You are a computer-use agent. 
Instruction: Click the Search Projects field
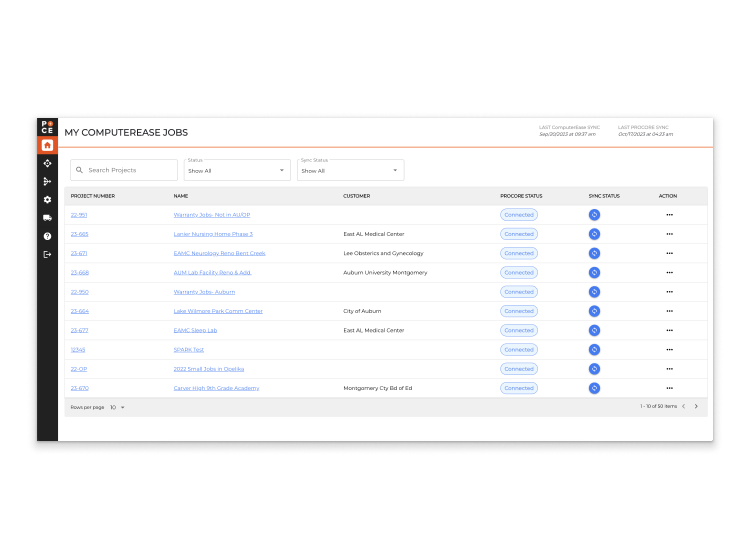(124, 170)
